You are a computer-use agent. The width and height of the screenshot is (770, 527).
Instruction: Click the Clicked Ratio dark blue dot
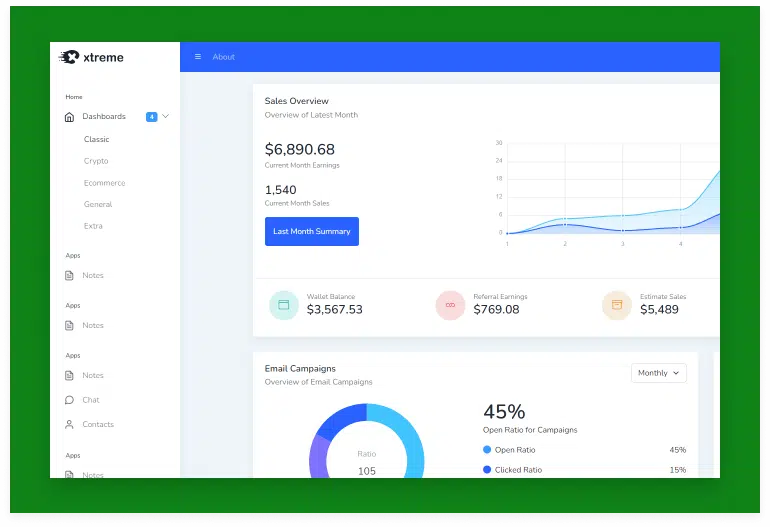tap(487, 470)
